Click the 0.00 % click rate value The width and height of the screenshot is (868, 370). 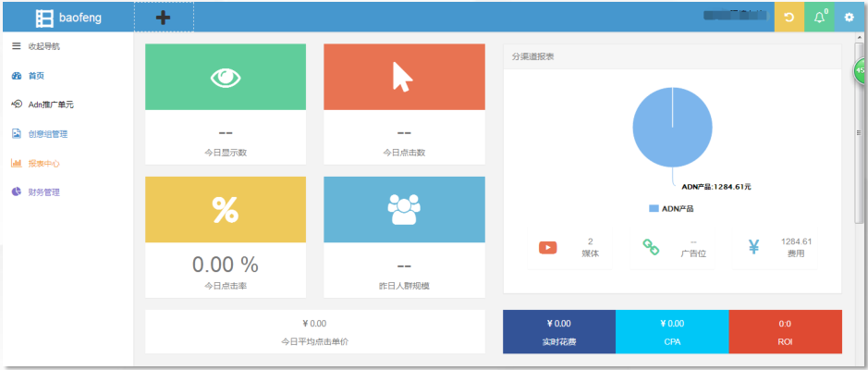[226, 265]
